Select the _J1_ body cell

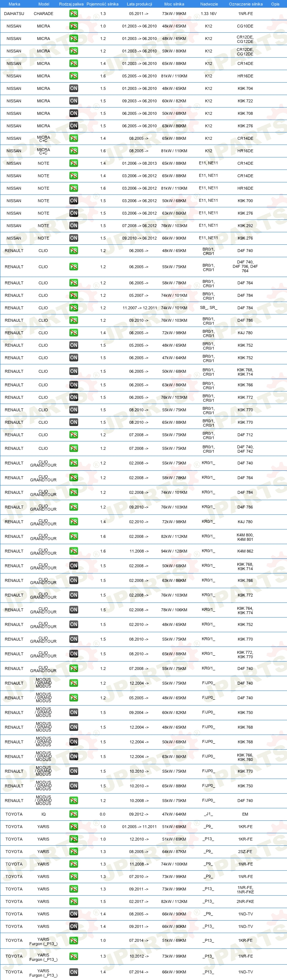[208, 814]
